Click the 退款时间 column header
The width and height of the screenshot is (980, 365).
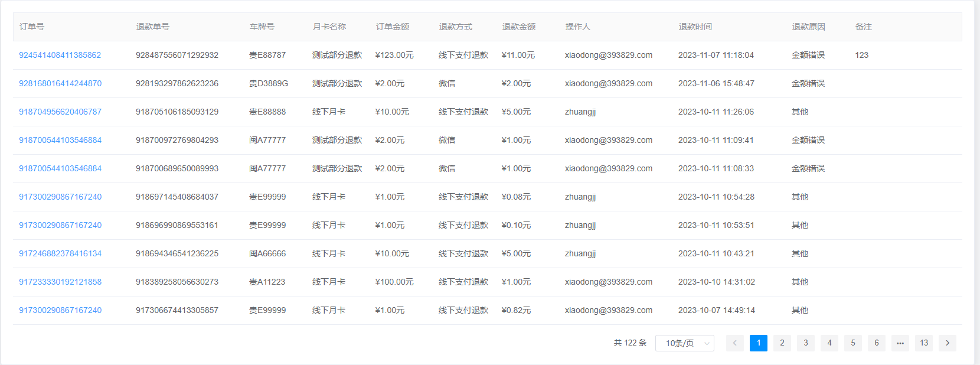pos(695,27)
